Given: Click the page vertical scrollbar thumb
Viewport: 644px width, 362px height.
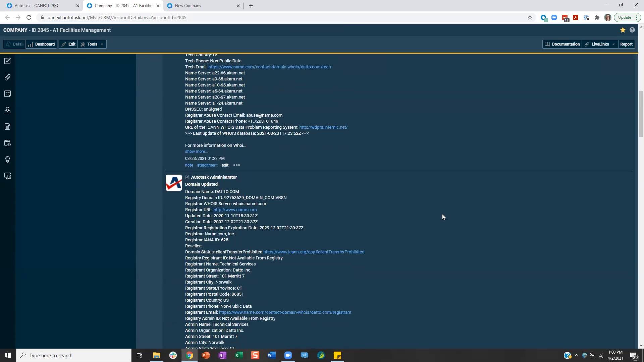Looking at the screenshot, I should 641,114.
